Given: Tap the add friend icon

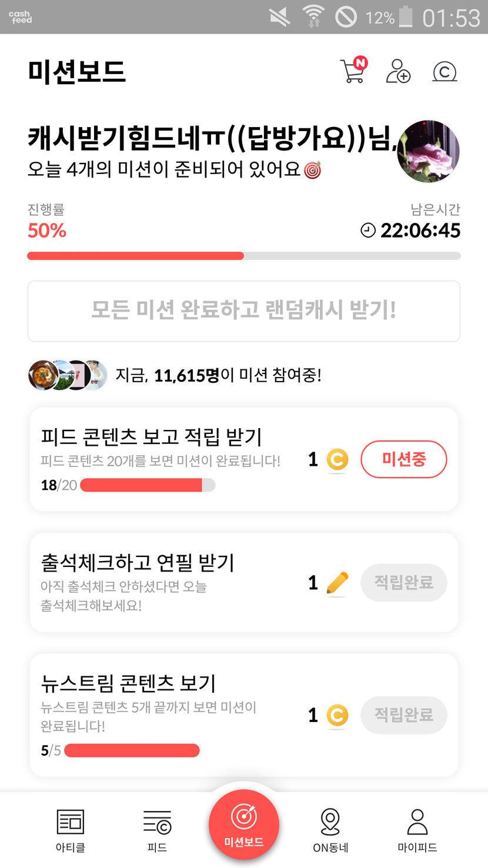Looking at the screenshot, I should click(x=398, y=72).
